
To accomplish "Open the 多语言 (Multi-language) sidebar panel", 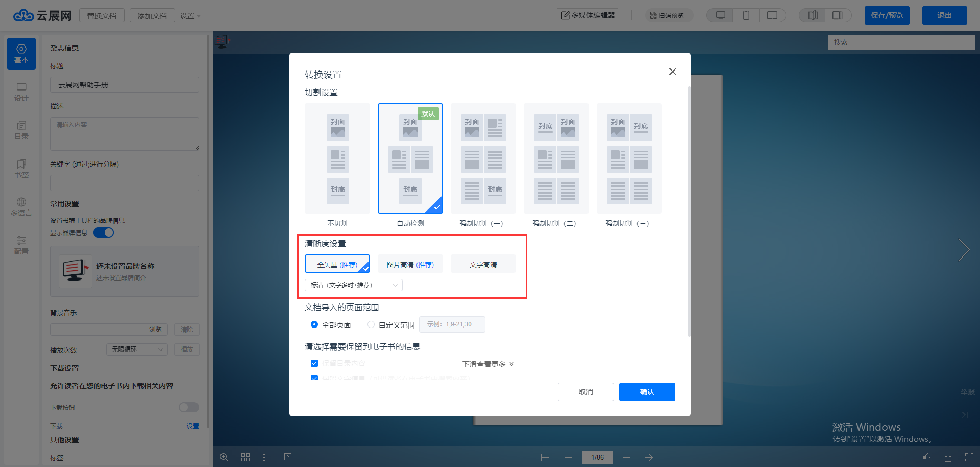I will [21, 207].
